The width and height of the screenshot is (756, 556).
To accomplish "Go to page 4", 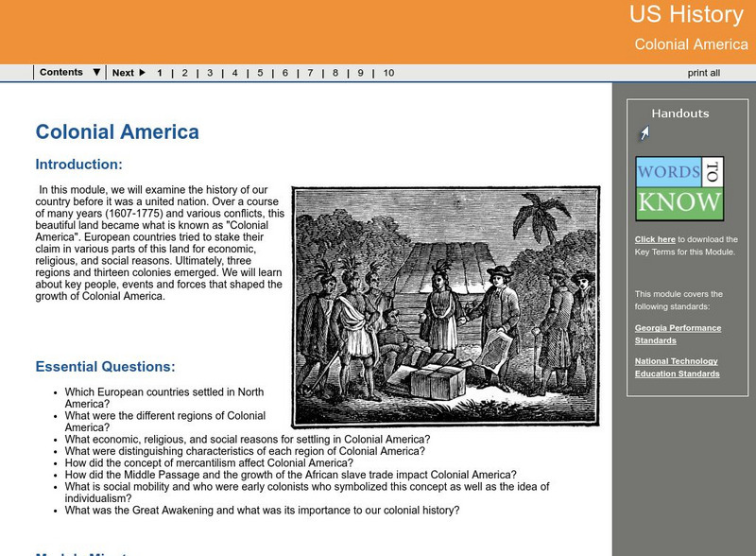I will coord(234,73).
